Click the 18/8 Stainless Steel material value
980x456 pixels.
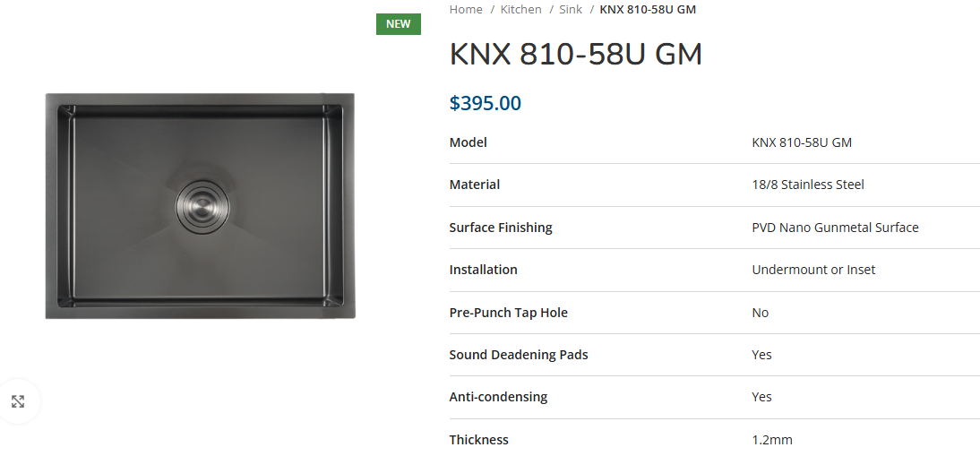807,185
